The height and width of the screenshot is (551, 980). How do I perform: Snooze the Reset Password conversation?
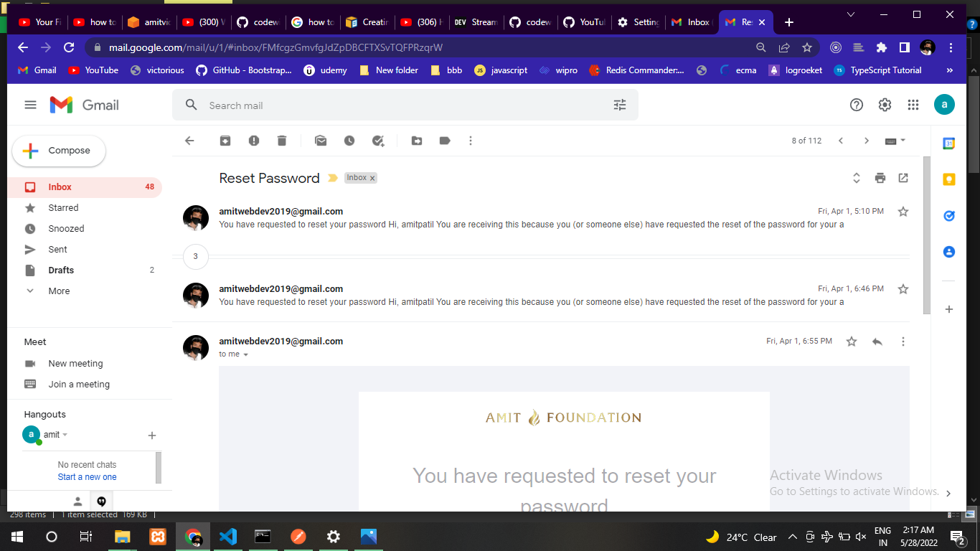(349, 141)
